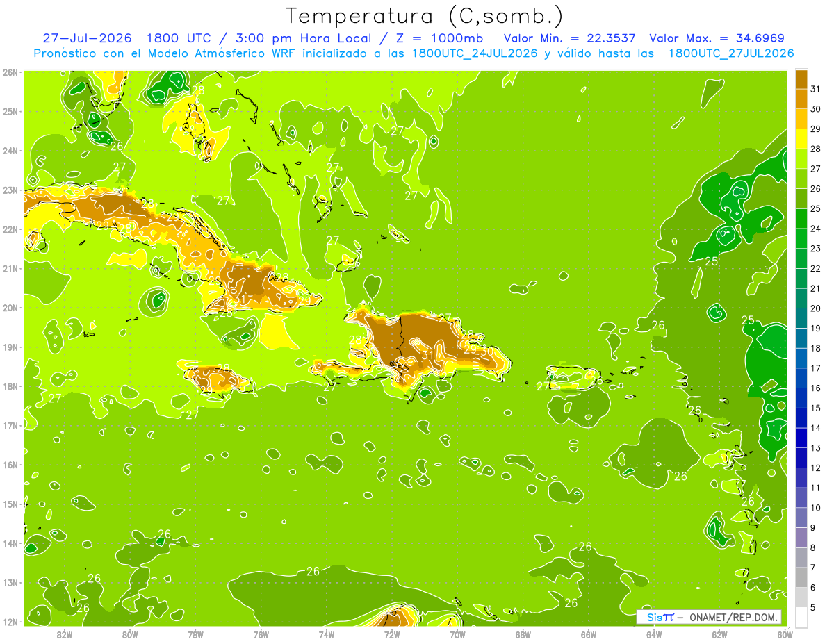Click the "31" contour label over Hispaniola
Viewport: 834px width, 644px height.
[x=428, y=355]
